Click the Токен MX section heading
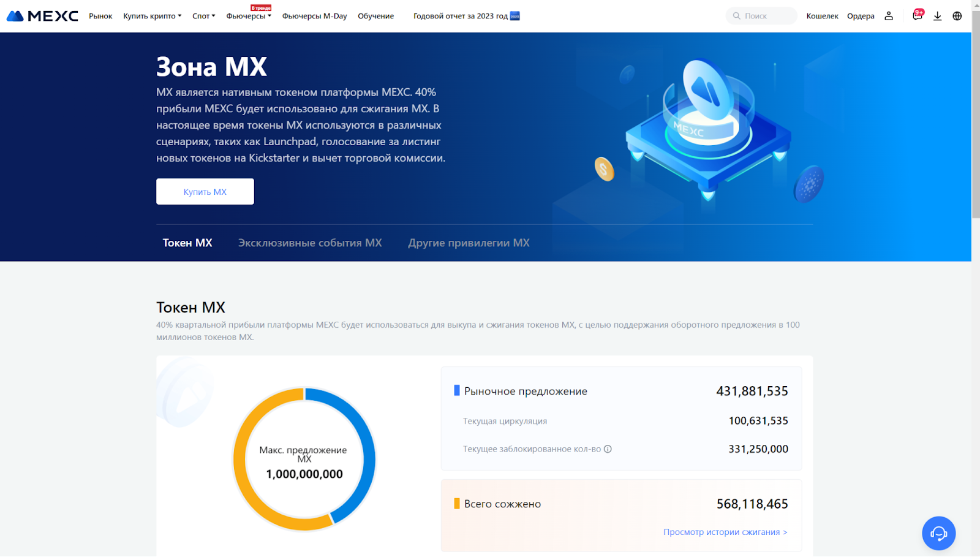This screenshot has width=980, height=557. (190, 307)
